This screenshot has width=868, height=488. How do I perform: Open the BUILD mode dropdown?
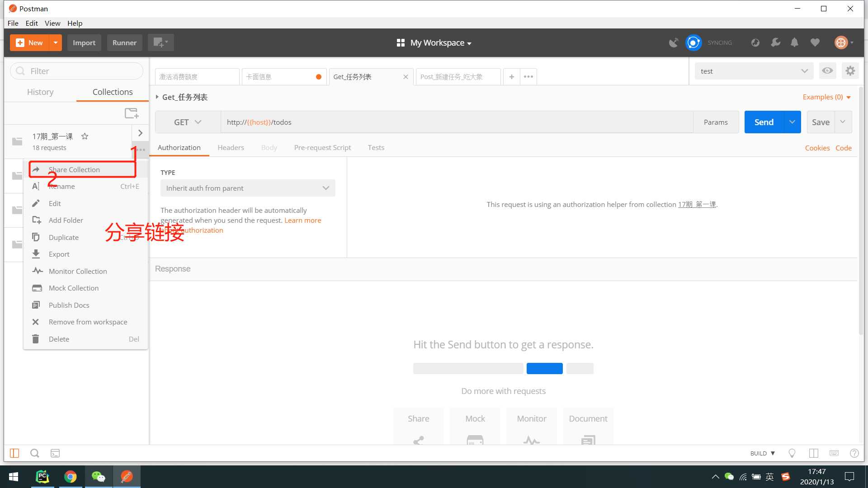click(763, 453)
